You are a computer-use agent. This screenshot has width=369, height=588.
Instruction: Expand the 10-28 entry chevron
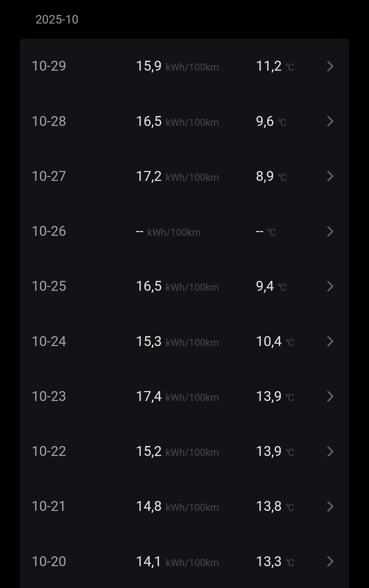(x=330, y=121)
